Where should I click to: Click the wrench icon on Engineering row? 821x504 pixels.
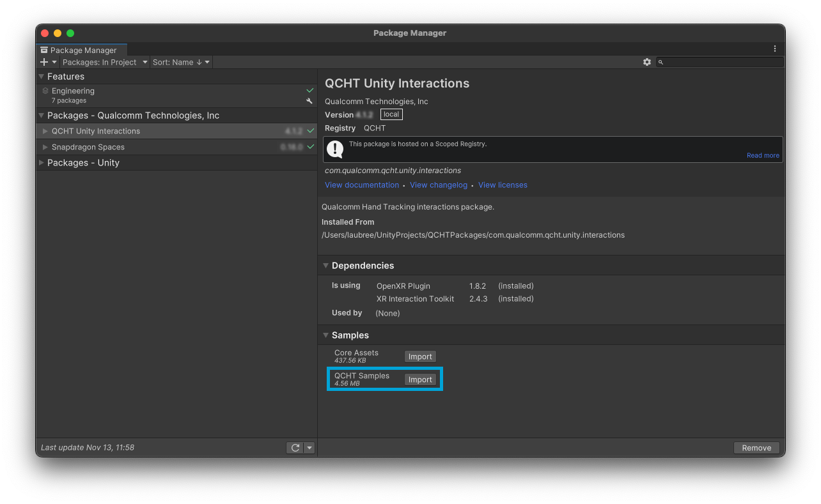[x=309, y=101]
